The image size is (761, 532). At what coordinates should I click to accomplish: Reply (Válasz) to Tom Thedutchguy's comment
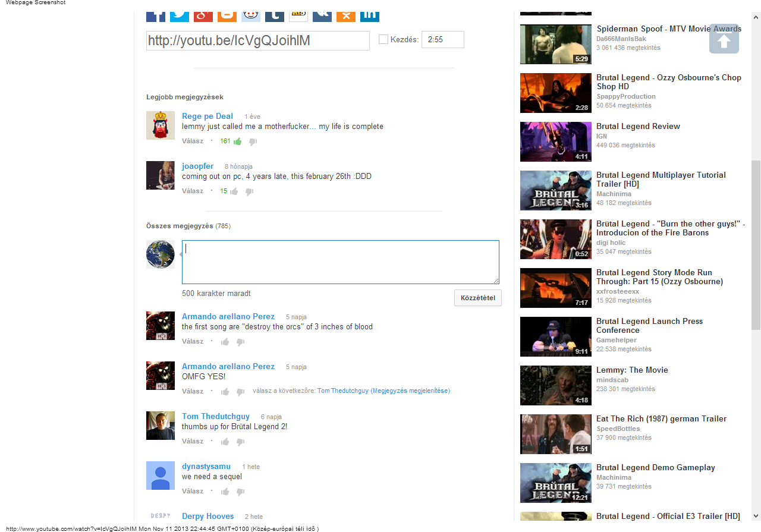[x=193, y=442]
